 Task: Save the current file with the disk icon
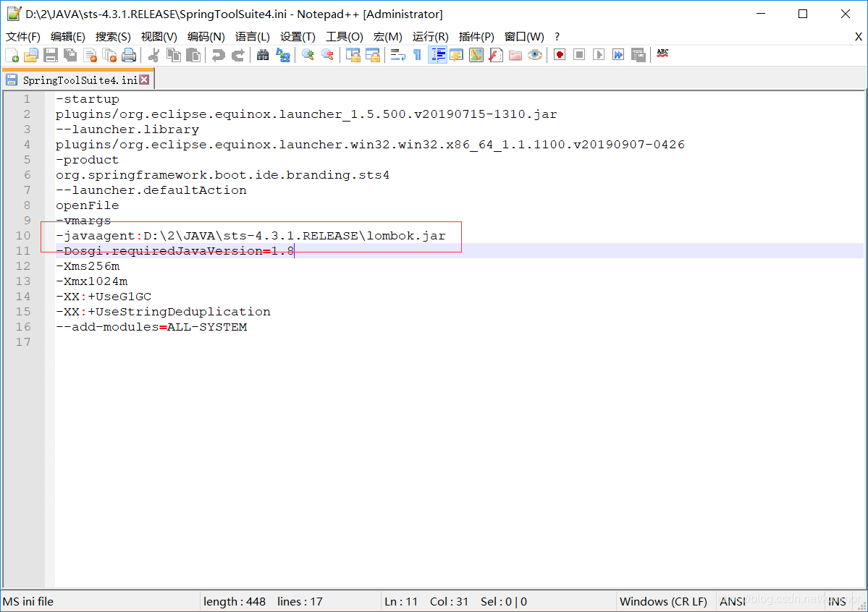point(51,55)
